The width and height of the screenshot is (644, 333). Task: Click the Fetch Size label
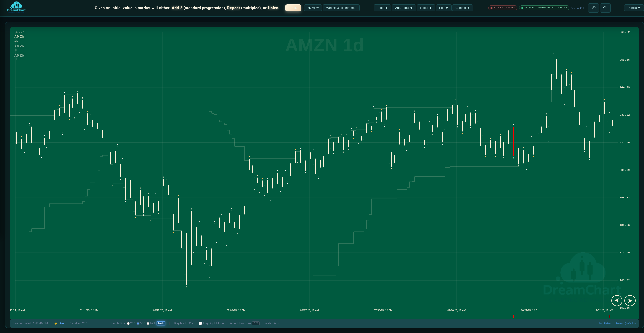click(x=118, y=323)
